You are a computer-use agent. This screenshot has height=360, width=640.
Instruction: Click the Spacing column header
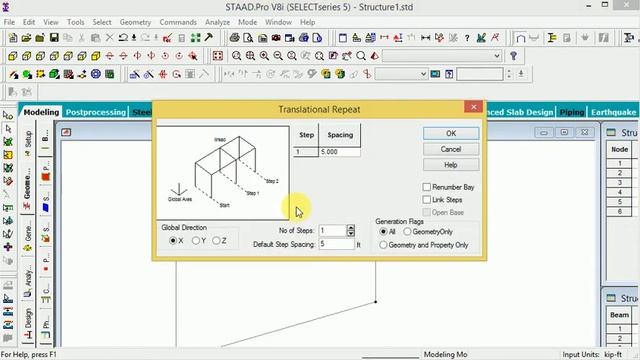click(x=340, y=135)
